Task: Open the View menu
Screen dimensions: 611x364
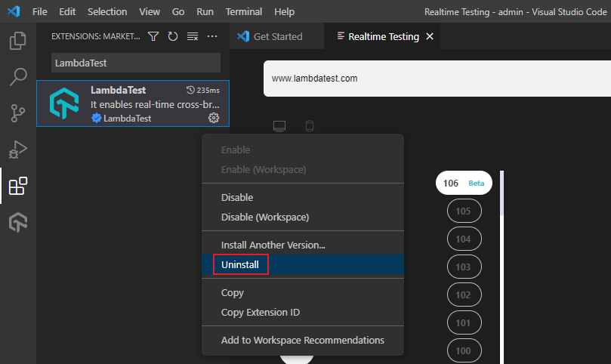Action: 150,11
